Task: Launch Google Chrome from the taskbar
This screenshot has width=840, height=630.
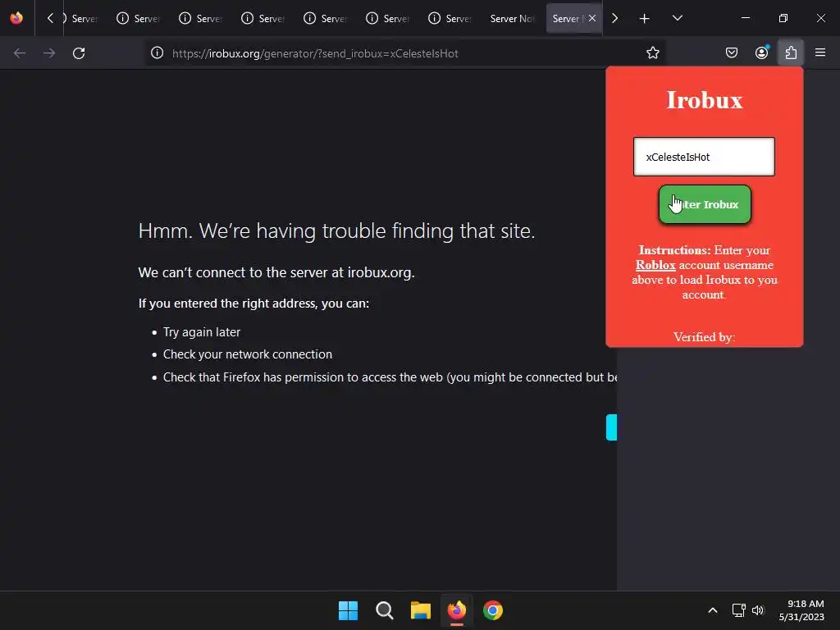Action: pyautogui.click(x=493, y=610)
